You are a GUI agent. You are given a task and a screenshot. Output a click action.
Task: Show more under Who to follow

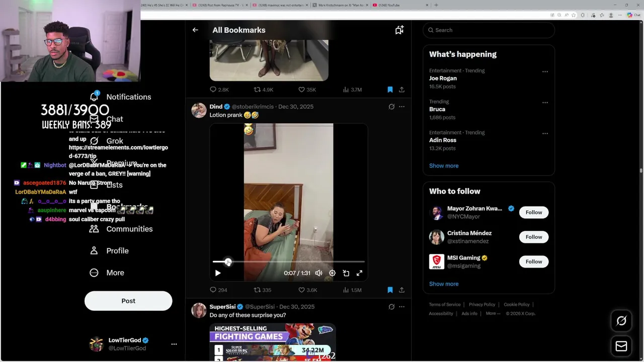click(444, 284)
